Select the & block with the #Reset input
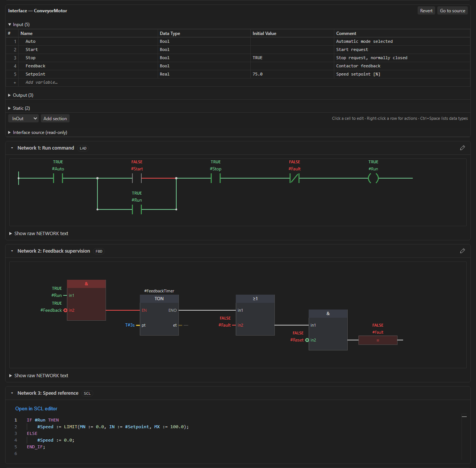The height and width of the screenshot is (468, 476). (x=328, y=330)
